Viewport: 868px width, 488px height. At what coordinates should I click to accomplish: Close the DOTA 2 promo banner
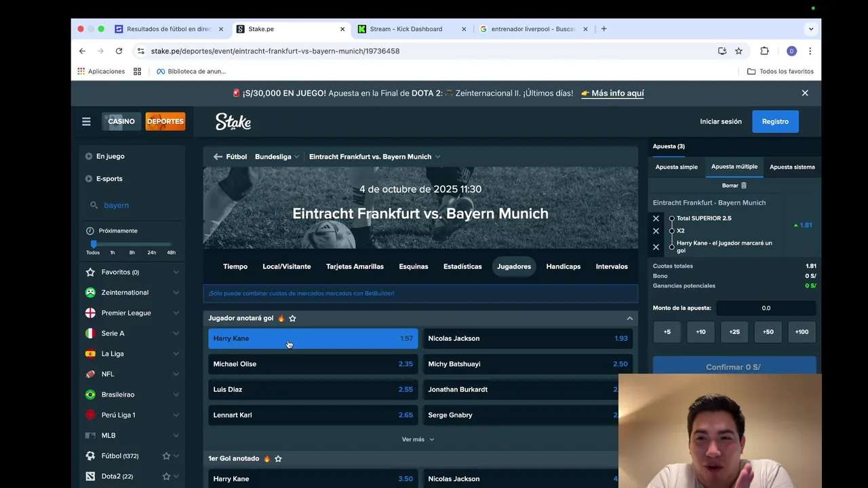pyautogui.click(x=805, y=93)
